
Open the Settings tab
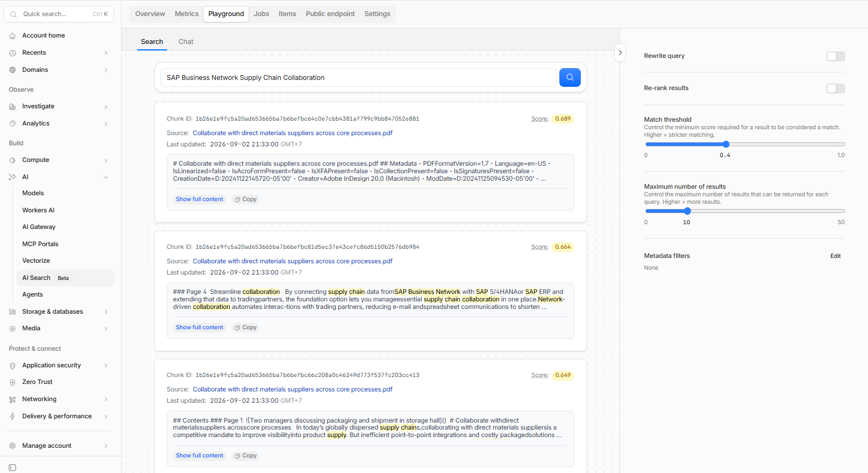pos(377,14)
